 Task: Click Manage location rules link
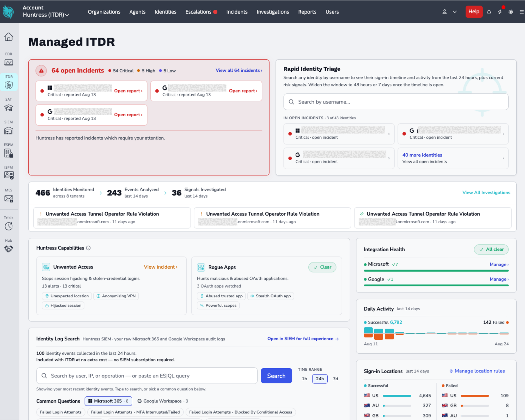coord(477,371)
